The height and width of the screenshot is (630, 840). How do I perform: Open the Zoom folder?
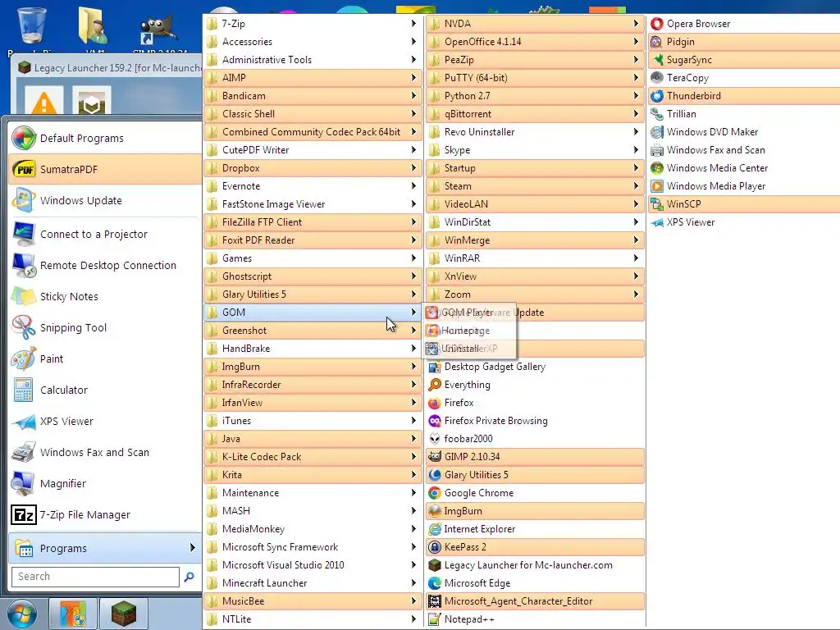[x=535, y=294]
